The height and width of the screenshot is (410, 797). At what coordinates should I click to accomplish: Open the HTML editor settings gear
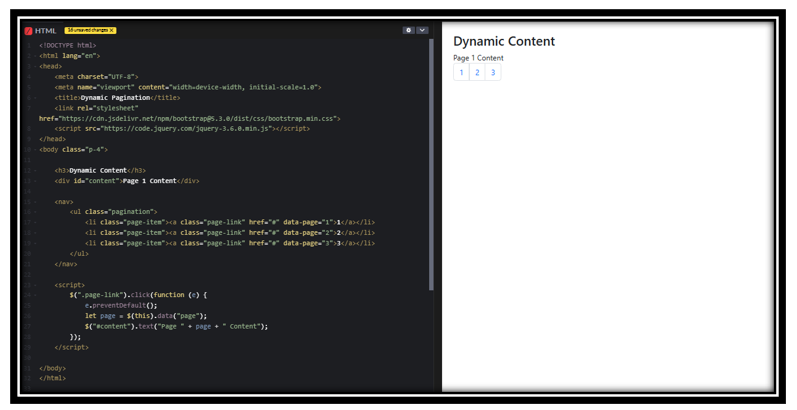(408, 30)
